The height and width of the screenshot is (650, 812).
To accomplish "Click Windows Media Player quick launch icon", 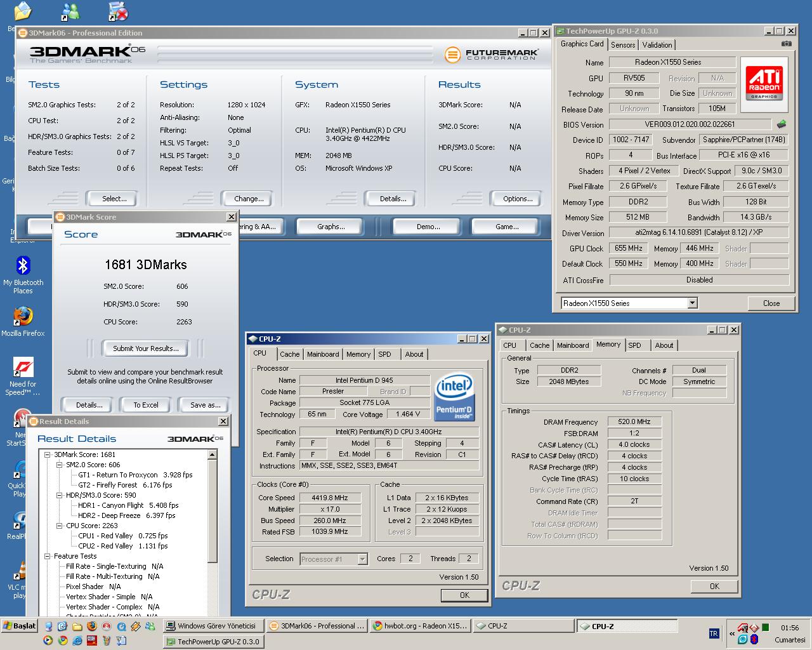I will (x=48, y=640).
